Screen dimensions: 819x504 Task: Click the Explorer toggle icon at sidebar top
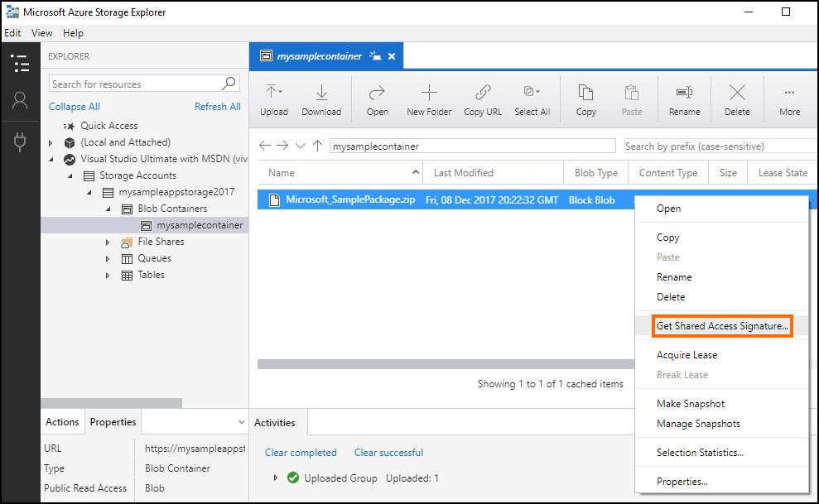20,63
